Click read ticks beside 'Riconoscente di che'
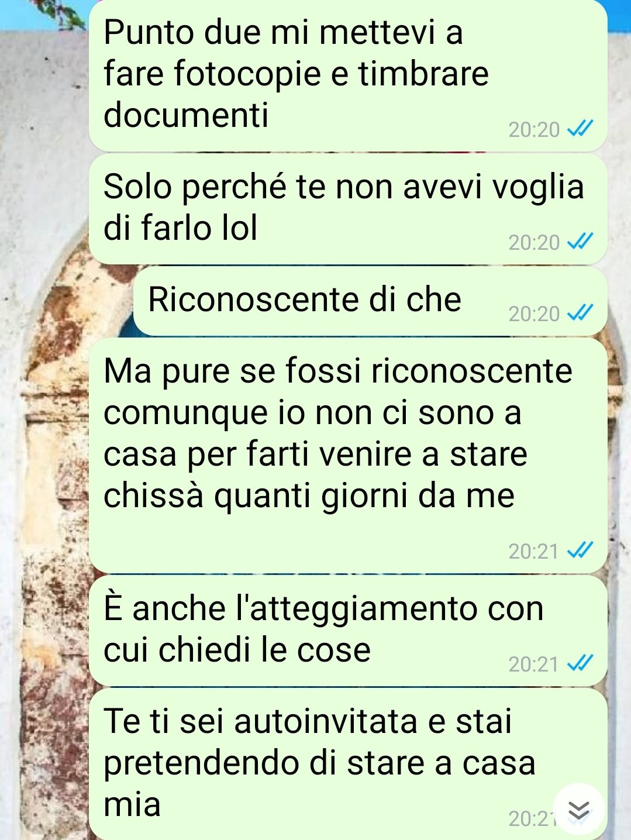The height and width of the screenshot is (840, 631). [581, 314]
